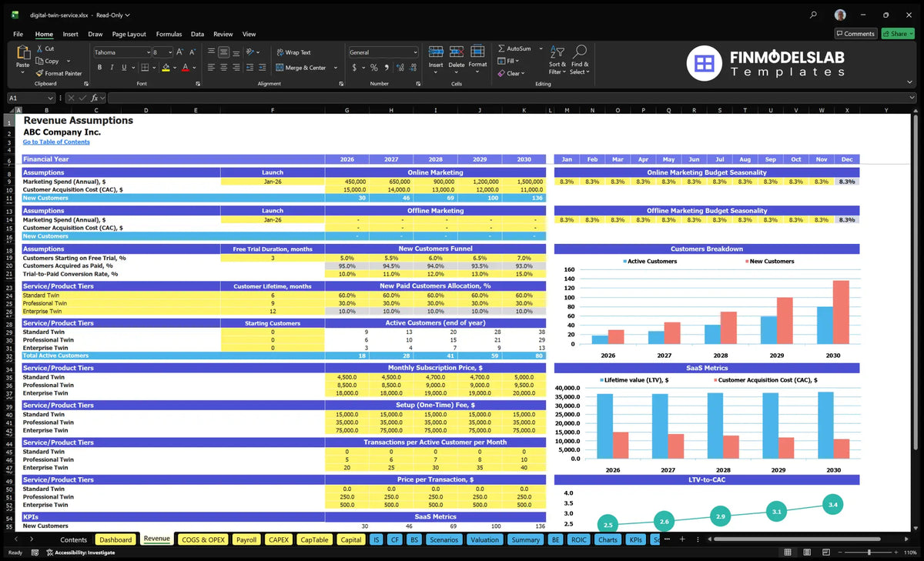
Task: Click the Cut scissors icon
Action: 39,48
